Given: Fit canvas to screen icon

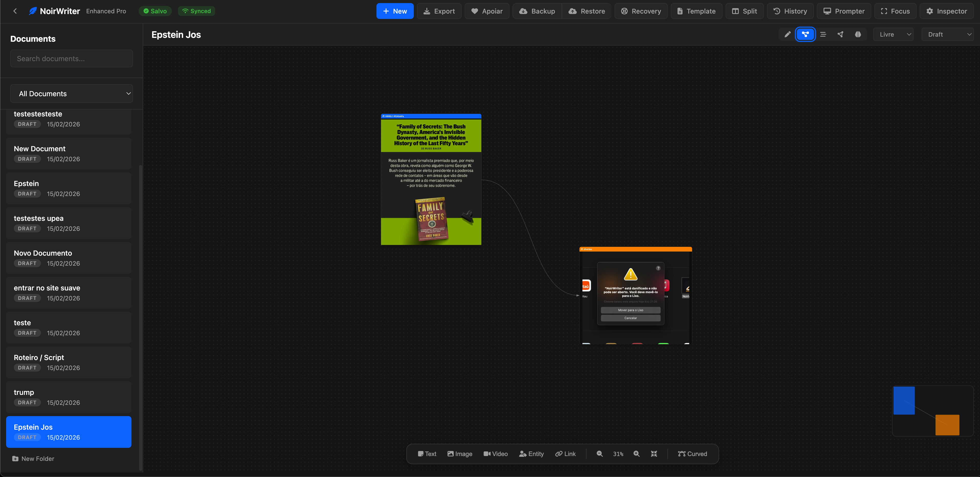Looking at the screenshot, I should tap(654, 454).
